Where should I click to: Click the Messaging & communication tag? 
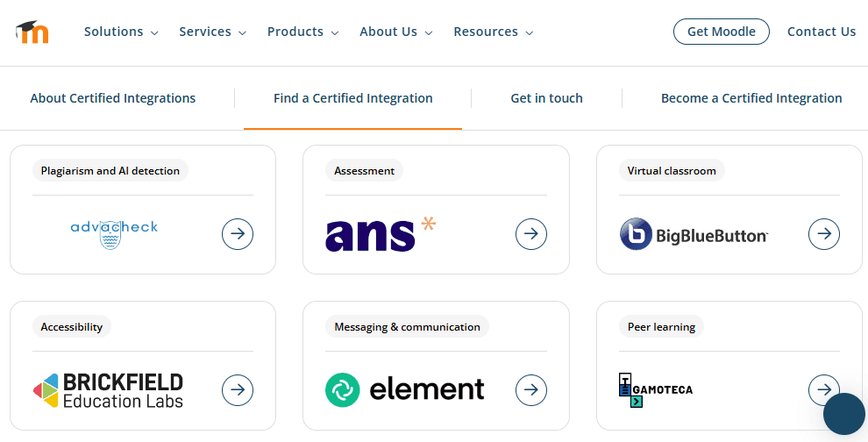[x=407, y=327]
